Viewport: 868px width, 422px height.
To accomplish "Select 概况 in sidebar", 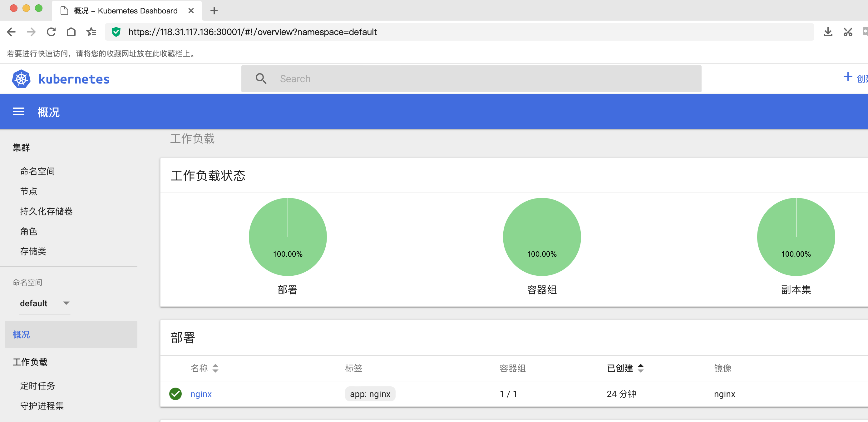I will click(71, 335).
